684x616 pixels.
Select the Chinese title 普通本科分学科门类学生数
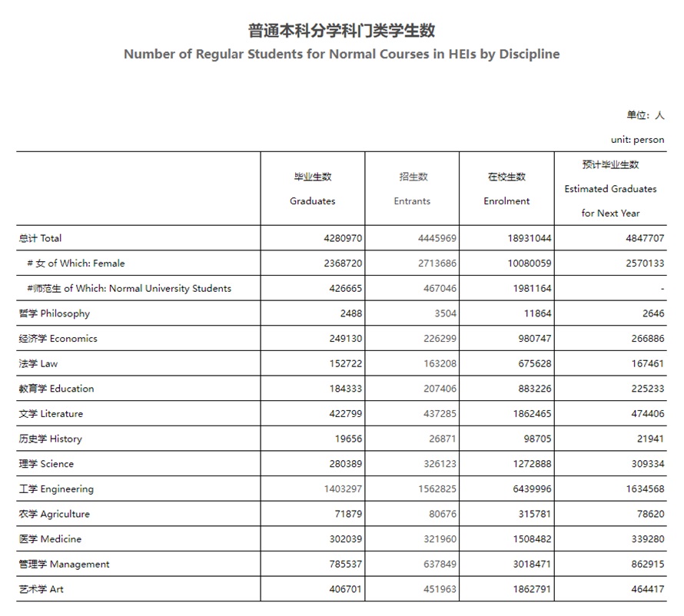(x=341, y=31)
